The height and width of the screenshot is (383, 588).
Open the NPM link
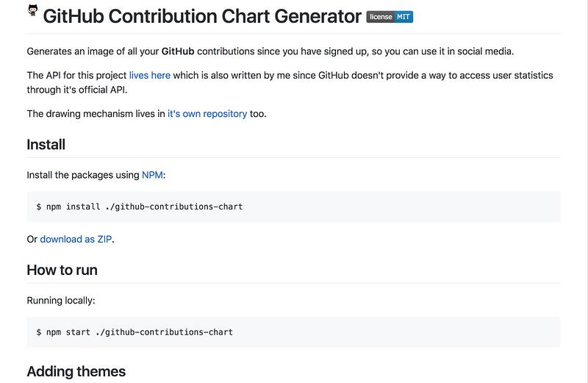152,175
